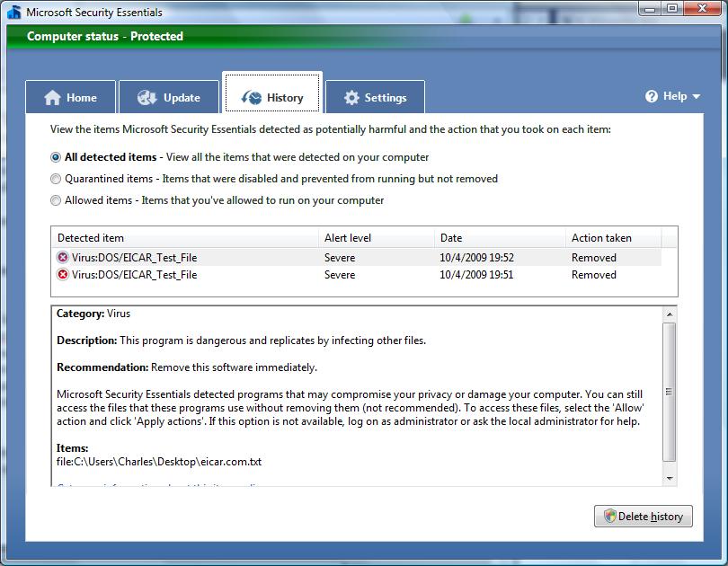The height and width of the screenshot is (566, 728).
Task: Click details pane scroll down arrow
Action: coord(669,478)
